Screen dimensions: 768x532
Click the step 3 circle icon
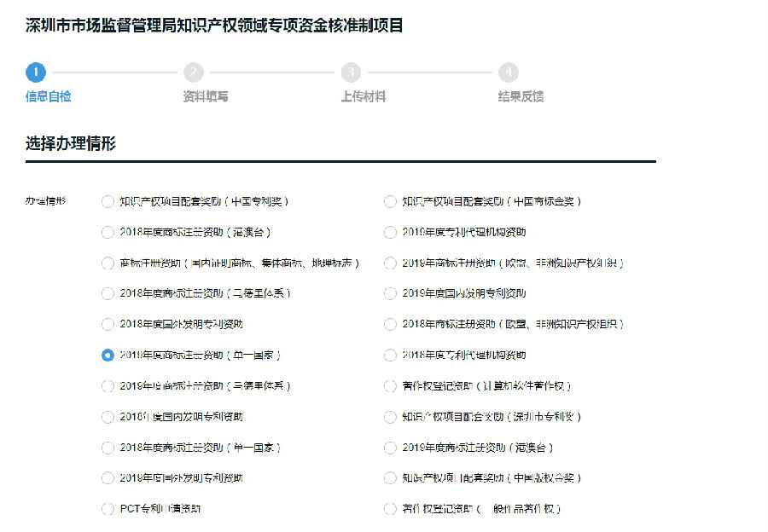click(351, 72)
